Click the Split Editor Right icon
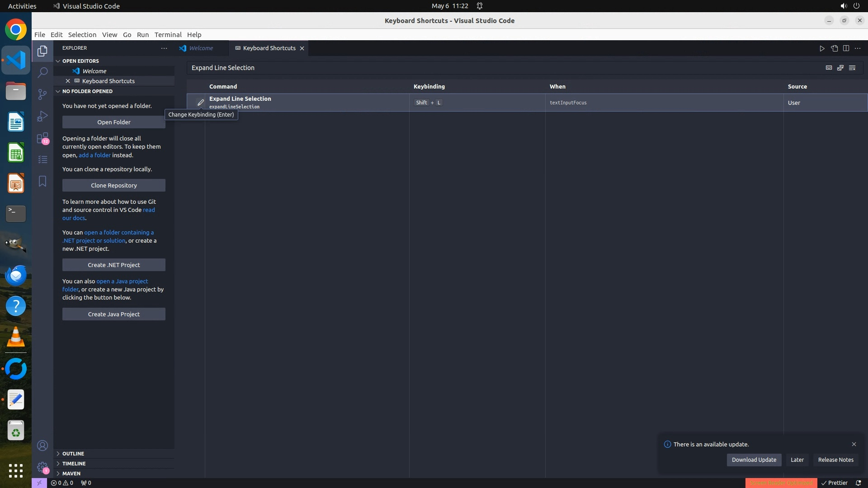The height and width of the screenshot is (488, 868). tap(846, 48)
